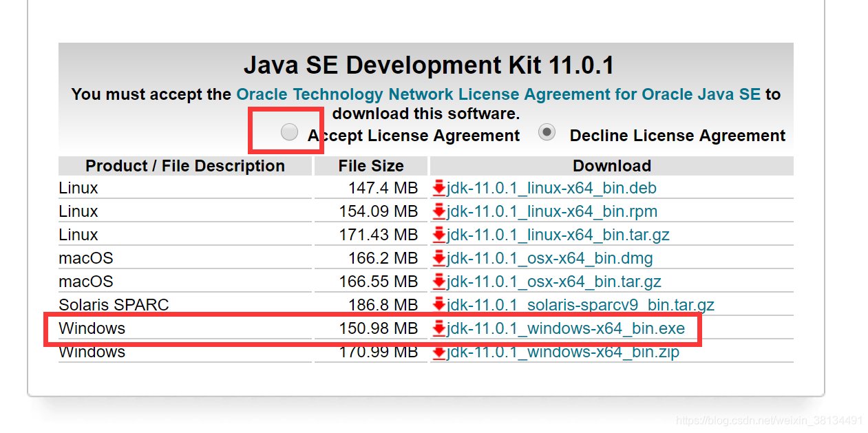Download jdk-11.0.1_windows-x64_bin.exe
This screenshot has width=868, height=433.
point(566,328)
